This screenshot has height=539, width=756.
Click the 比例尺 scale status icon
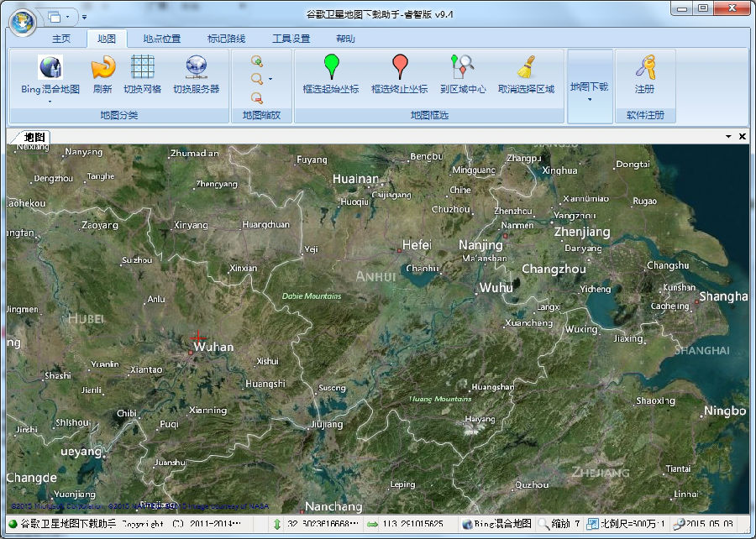(592, 524)
